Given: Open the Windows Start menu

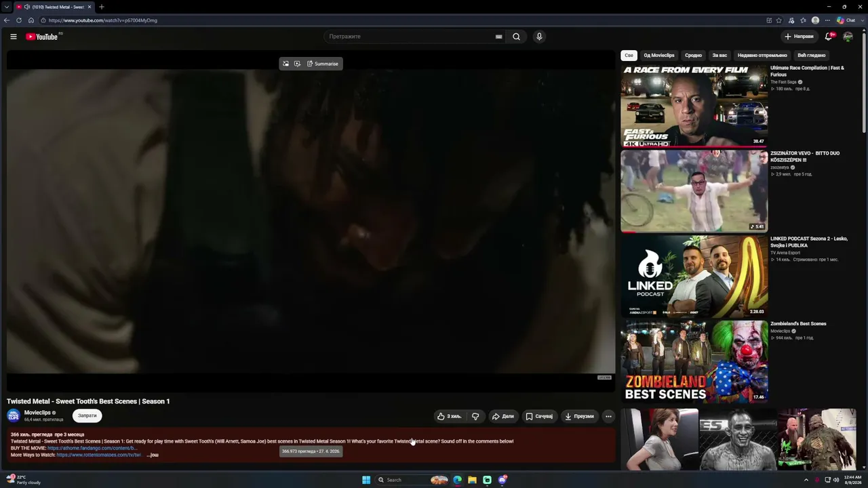Looking at the screenshot, I should click(366, 480).
